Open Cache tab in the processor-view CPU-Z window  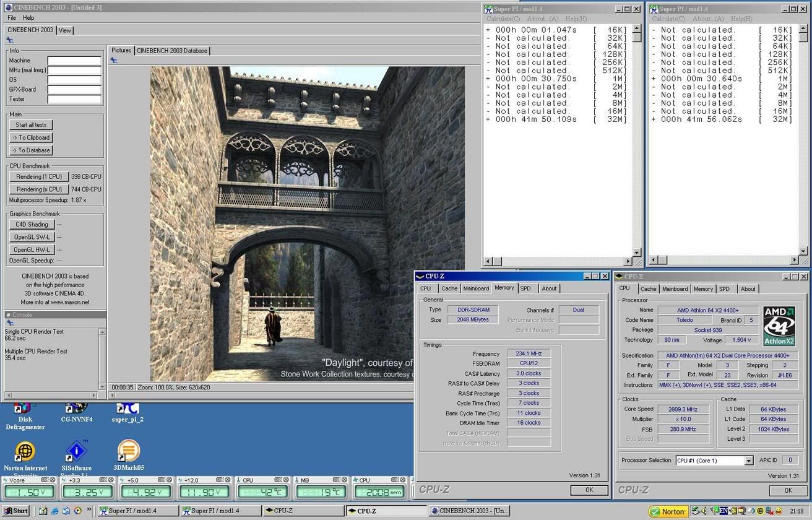[x=648, y=289]
